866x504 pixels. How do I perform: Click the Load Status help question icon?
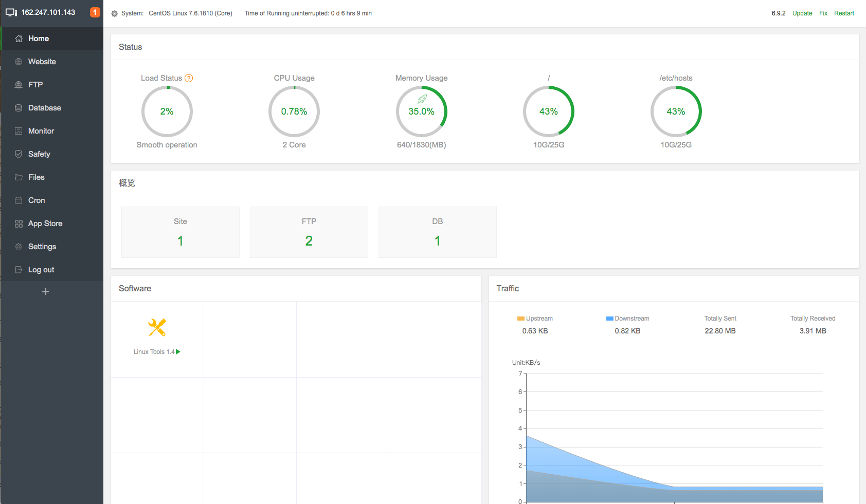point(189,78)
